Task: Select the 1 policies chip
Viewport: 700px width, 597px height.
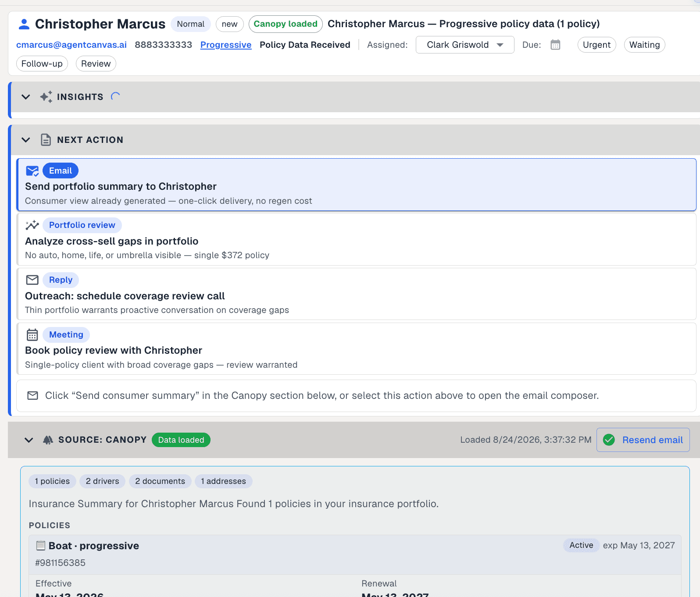Action: [x=52, y=481]
